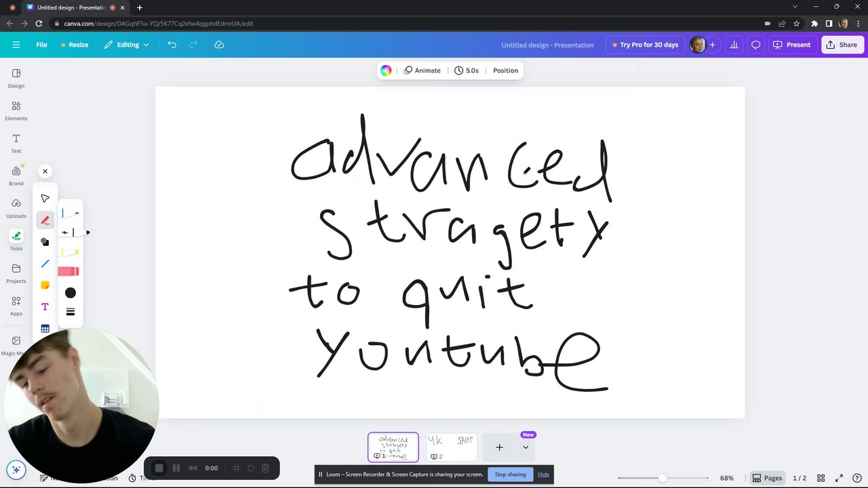
Task: Open the Animate options
Action: [422, 70]
